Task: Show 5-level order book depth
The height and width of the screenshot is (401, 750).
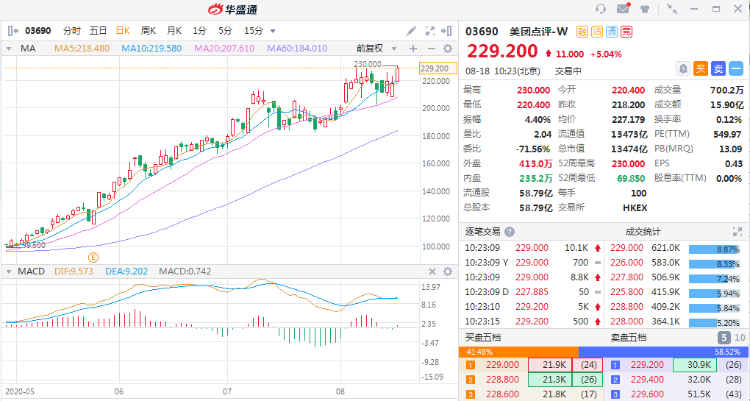Action: click(x=724, y=338)
